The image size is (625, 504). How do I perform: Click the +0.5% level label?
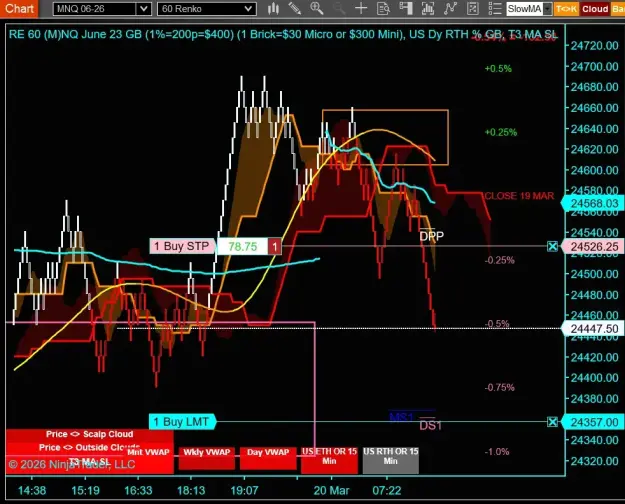point(498,69)
